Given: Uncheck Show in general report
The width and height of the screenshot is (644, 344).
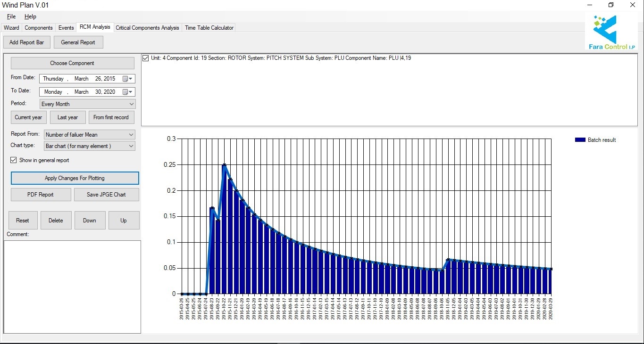Looking at the screenshot, I should point(14,160).
